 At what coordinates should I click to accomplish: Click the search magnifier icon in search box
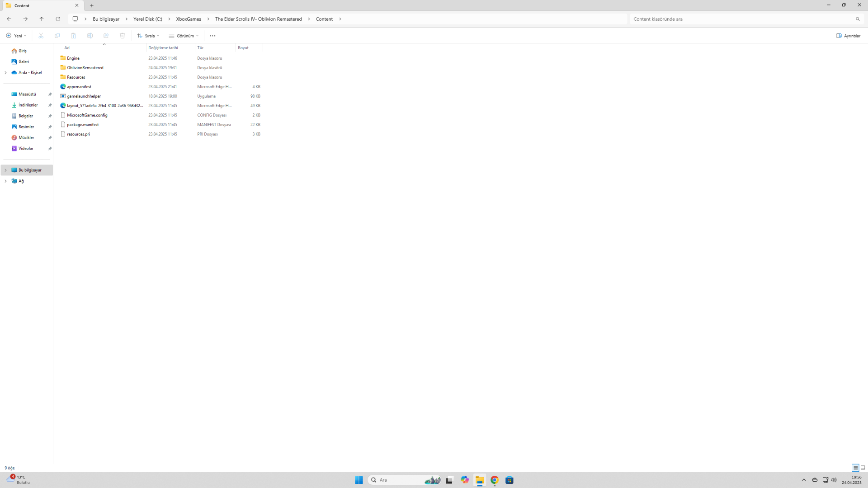point(858,19)
